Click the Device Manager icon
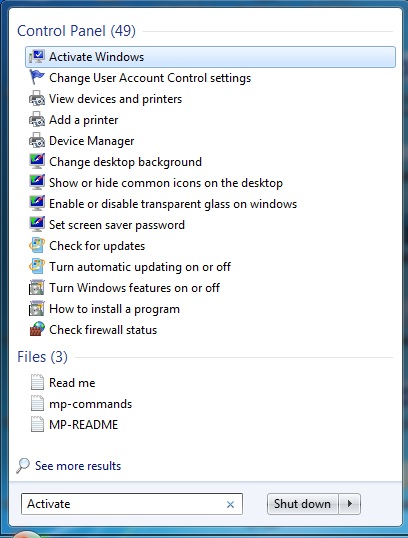 (36, 141)
